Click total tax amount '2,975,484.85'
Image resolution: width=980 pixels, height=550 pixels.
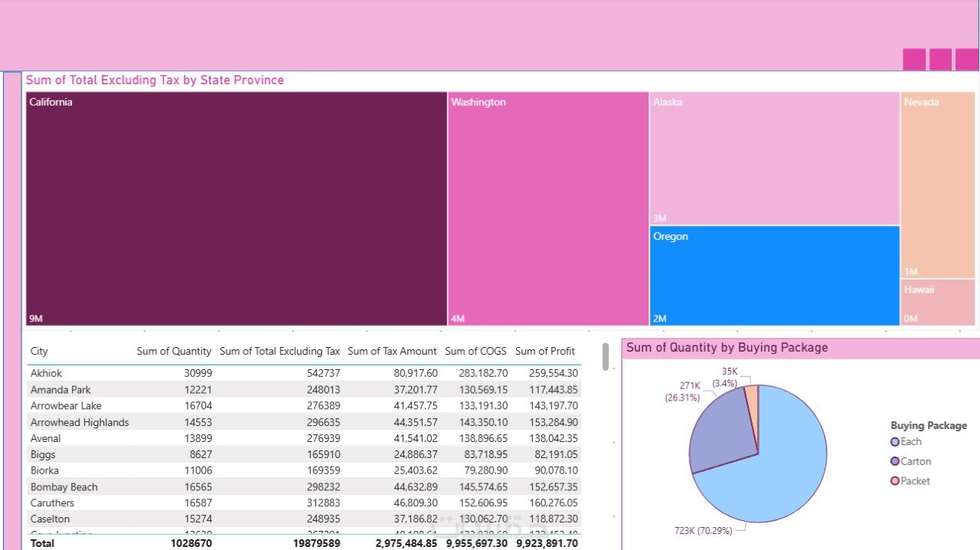click(407, 543)
